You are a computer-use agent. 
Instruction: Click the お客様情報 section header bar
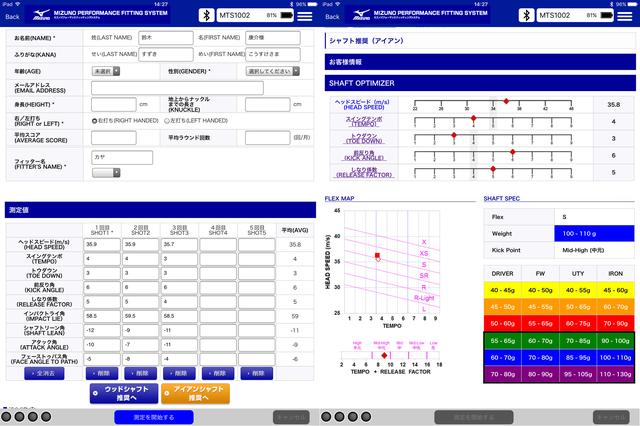[x=480, y=62]
